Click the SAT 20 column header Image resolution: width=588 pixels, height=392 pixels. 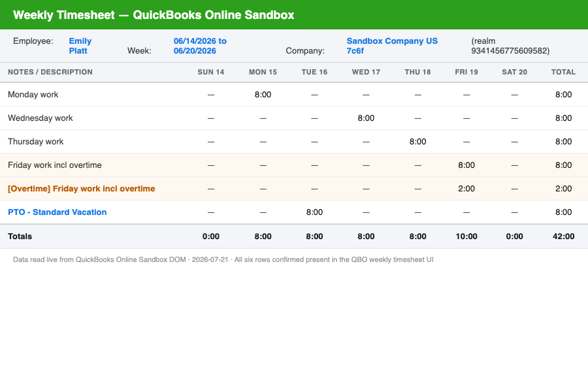pos(515,72)
